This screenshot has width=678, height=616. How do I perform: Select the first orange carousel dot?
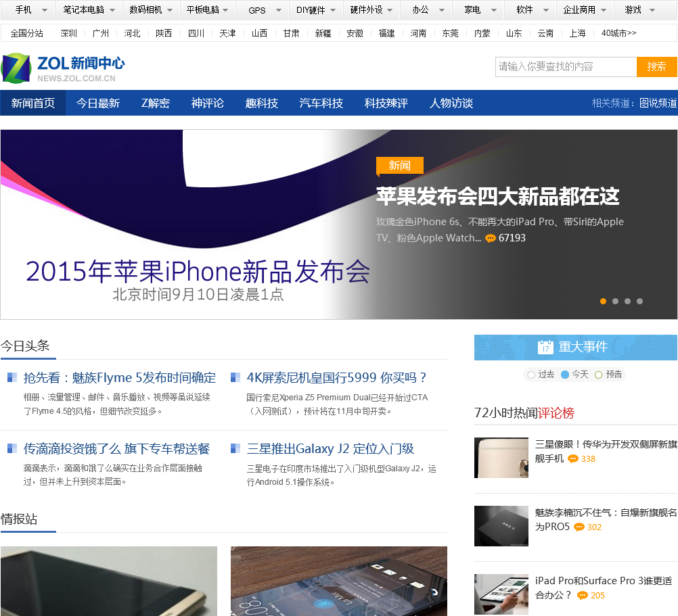pyautogui.click(x=603, y=301)
